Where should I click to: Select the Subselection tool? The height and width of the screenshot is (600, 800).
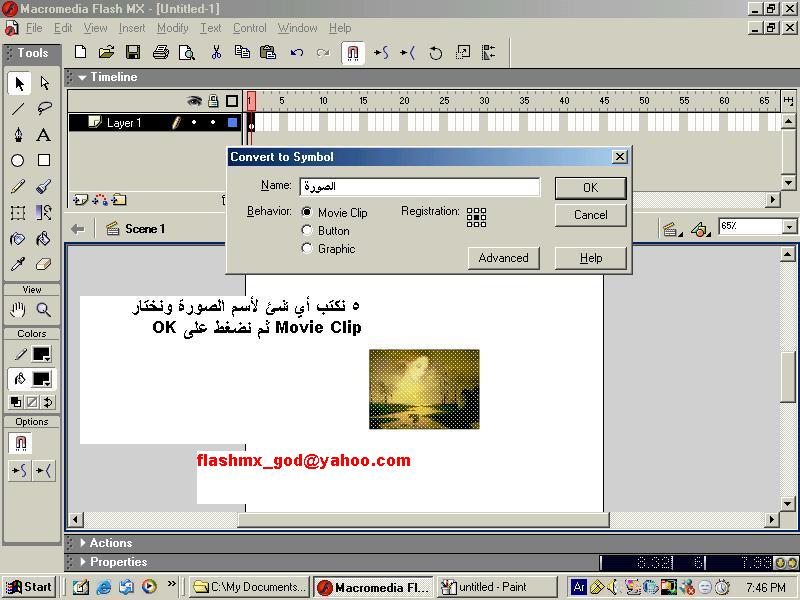point(44,83)
